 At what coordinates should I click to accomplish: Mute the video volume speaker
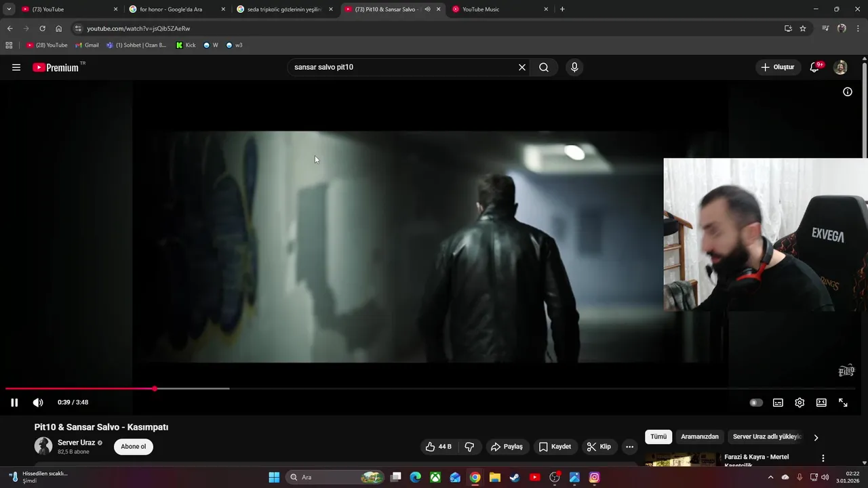[x=38, y=403]
